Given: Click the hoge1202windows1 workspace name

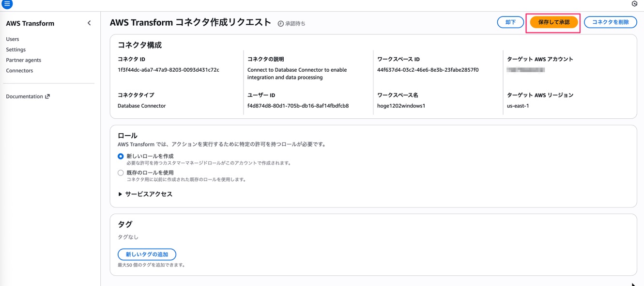Looking at the screenshot, I should [401, 106].
